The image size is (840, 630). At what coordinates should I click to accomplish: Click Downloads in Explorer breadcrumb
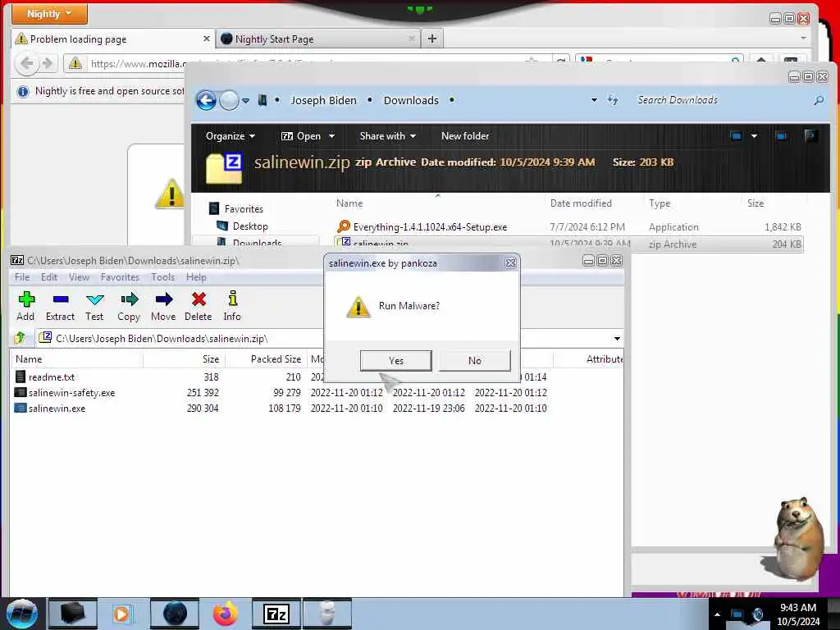click(x=411, y=100)
